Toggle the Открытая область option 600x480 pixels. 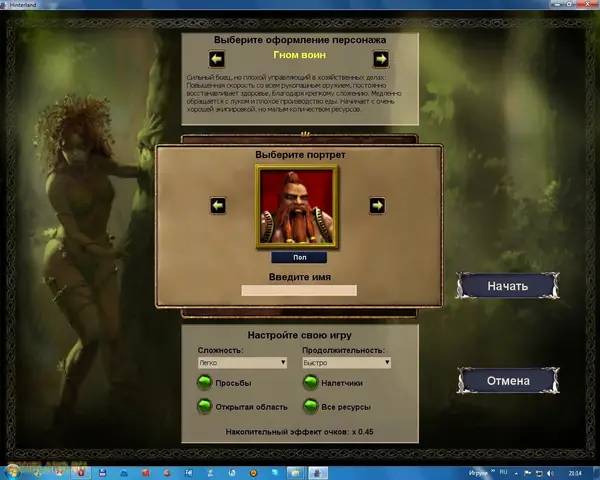tap(204, 407)
